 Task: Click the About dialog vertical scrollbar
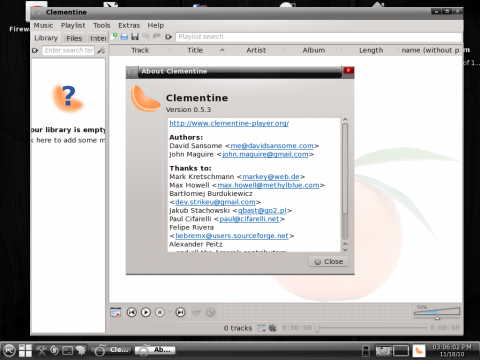pyautogui.click(x=345, y=182)
